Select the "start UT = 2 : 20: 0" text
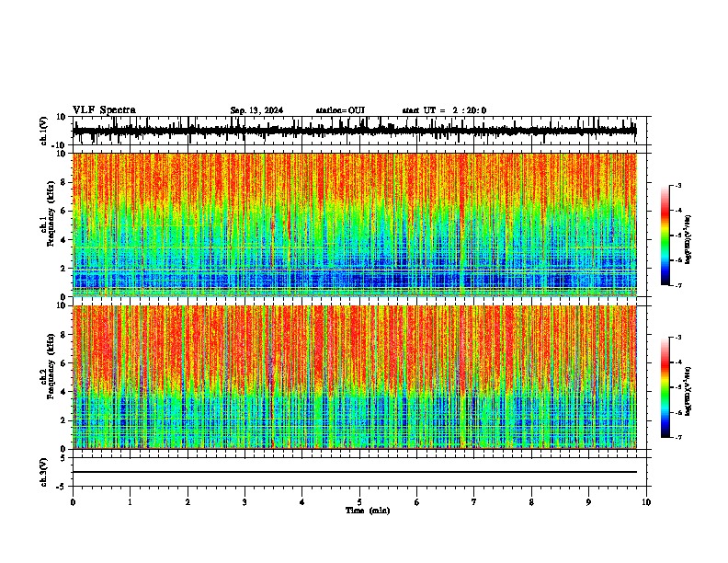Screen dimensions: 728x563 (x=444, y=110)
